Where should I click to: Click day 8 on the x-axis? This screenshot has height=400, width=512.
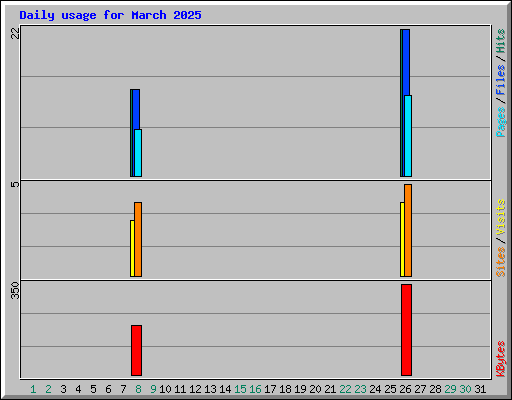tap(138, 389)
